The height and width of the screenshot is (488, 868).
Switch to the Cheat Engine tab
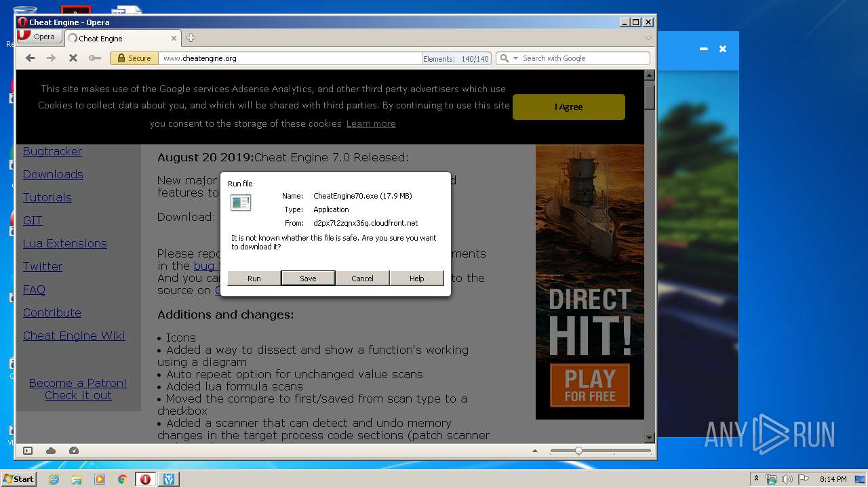122,39
